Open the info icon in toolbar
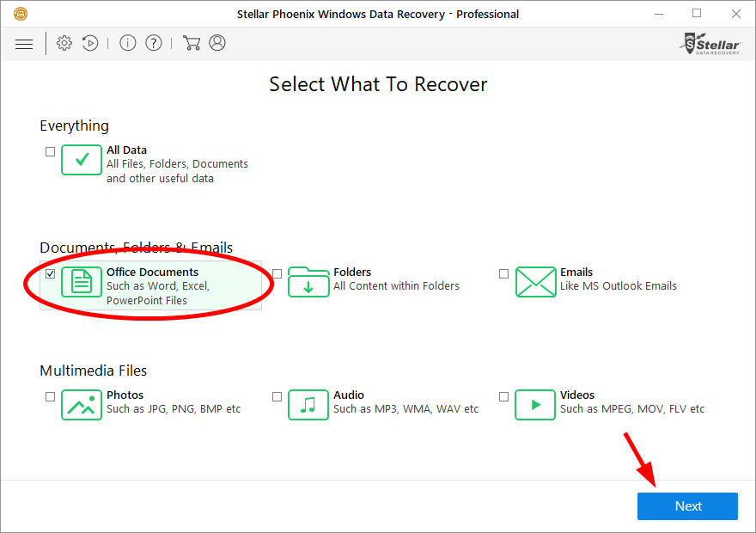Screen dimensions: 756x533 128,43
